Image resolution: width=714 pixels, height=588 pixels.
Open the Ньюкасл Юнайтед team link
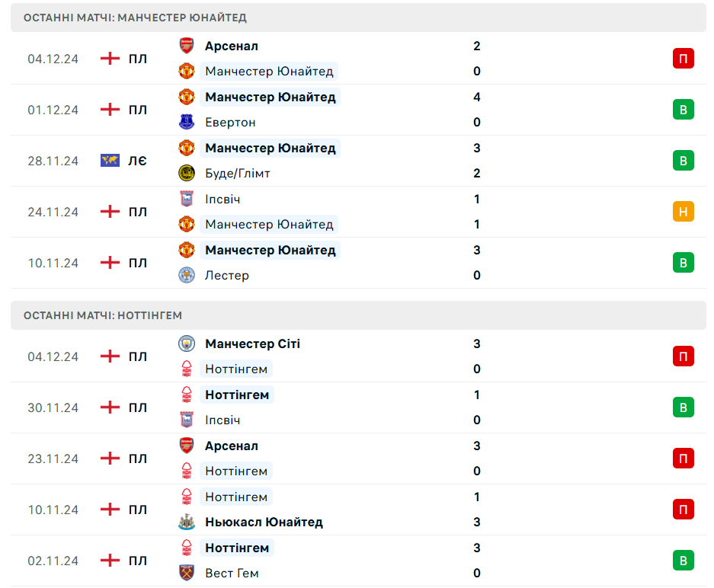264,522
